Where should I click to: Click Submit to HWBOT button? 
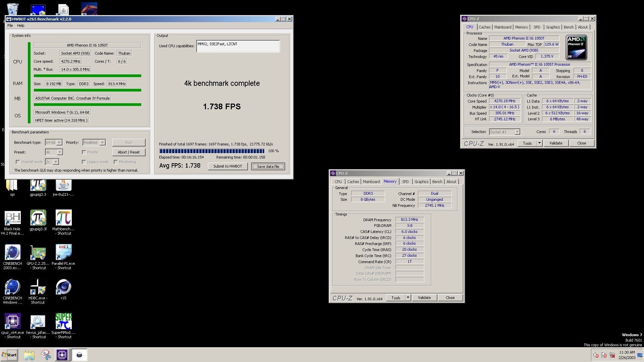(228, 166)
